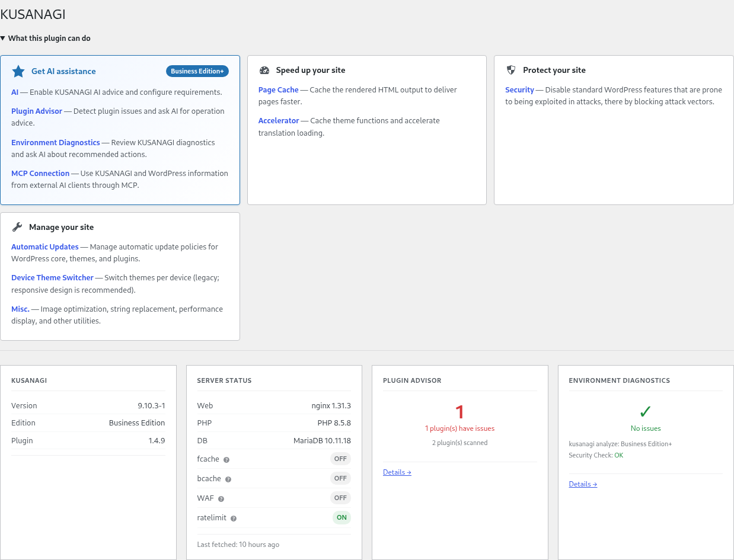Image resolution: width=734 pixels, height=560 pixels.
Task: Click the Manage your site heading
Action: [x=61, y=227]
